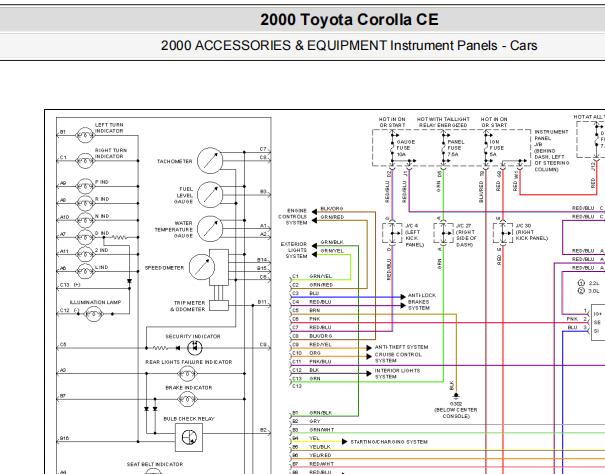
Task: Click the BLK/ORG wire label by engine controls
Action: [332, 208]
